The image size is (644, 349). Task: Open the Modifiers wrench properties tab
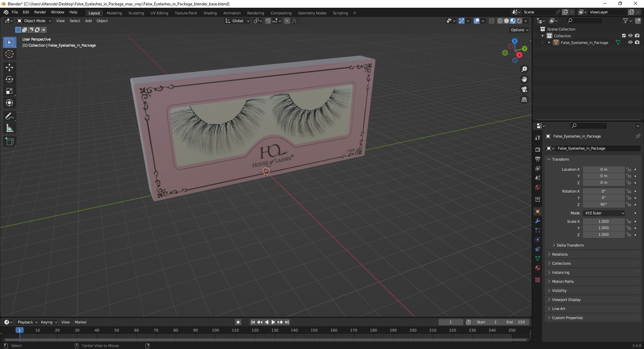(538, 221)
